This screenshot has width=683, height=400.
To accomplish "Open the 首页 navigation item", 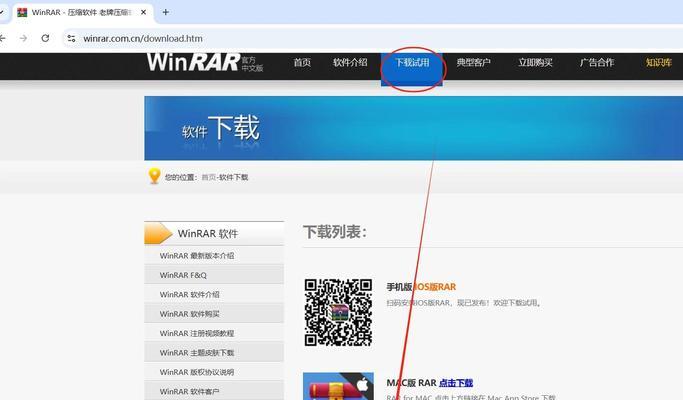I will (x=302, y=62).
